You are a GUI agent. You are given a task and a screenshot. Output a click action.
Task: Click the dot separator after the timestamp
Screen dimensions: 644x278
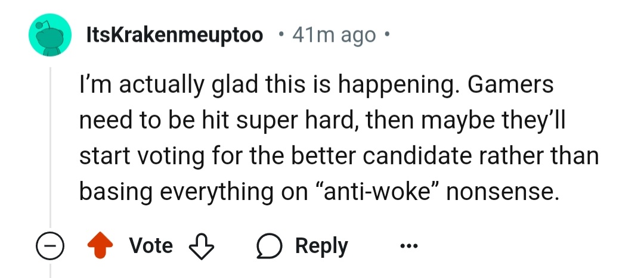click(387, 35)
